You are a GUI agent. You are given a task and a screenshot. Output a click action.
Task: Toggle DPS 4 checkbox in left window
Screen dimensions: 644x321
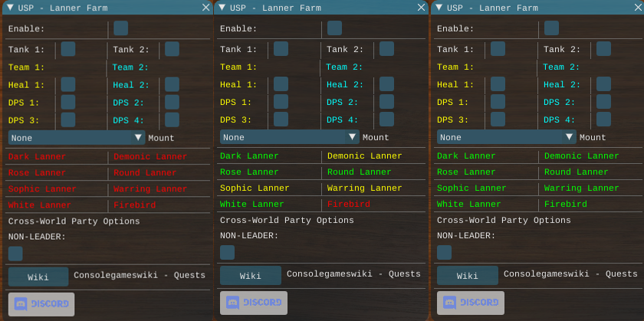point(172,120)
